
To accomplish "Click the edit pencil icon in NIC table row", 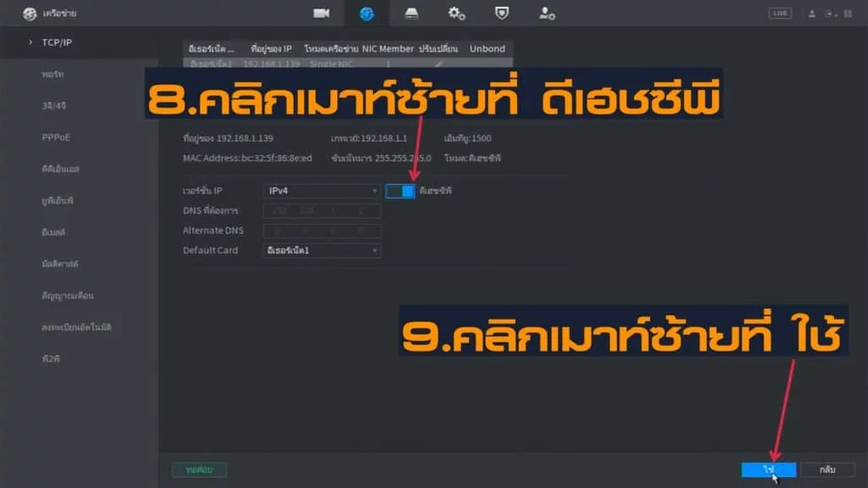I will (x=438, y=64).
